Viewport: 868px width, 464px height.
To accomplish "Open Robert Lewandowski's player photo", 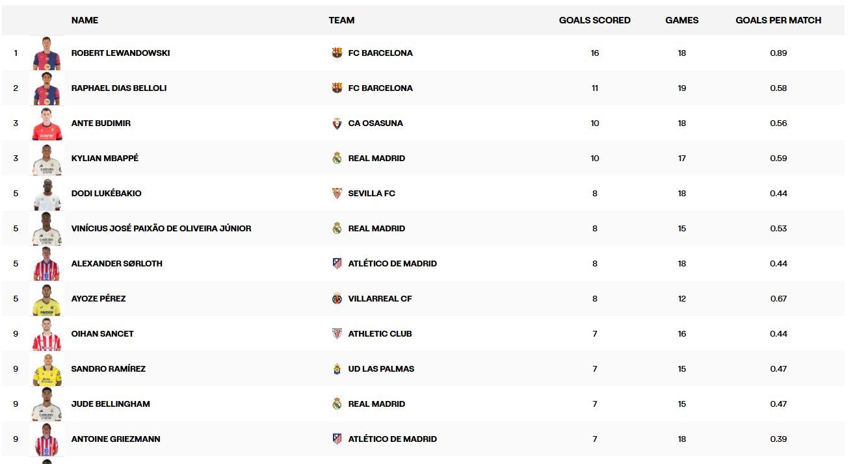I will 47,53.
